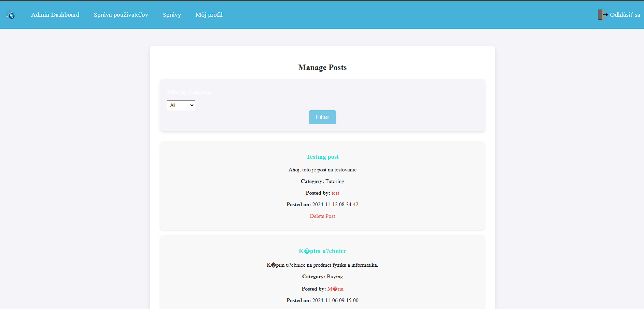This screenshot has width=644, height=309.
Task: Click text 'Ahoj, toto je post na testovanie'
Action: (x=322, y=170)
